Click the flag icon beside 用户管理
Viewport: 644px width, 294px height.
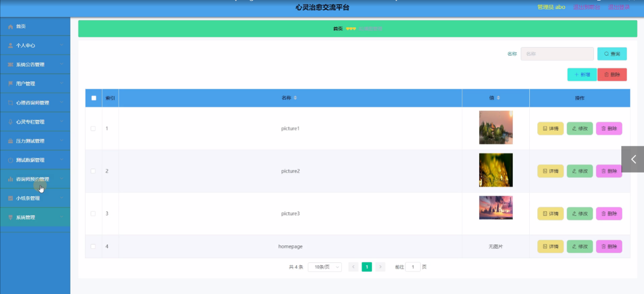click(x=10, y=84)
